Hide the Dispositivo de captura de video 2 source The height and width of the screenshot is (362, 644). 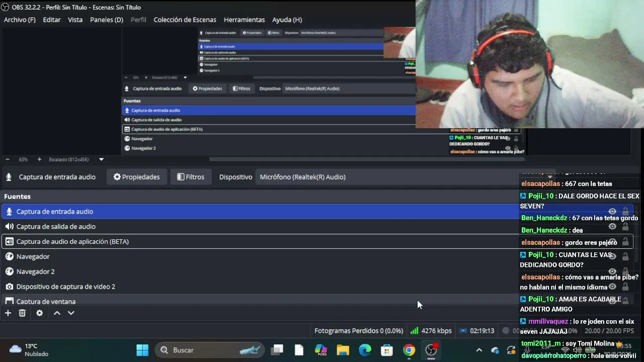[612, 287]
